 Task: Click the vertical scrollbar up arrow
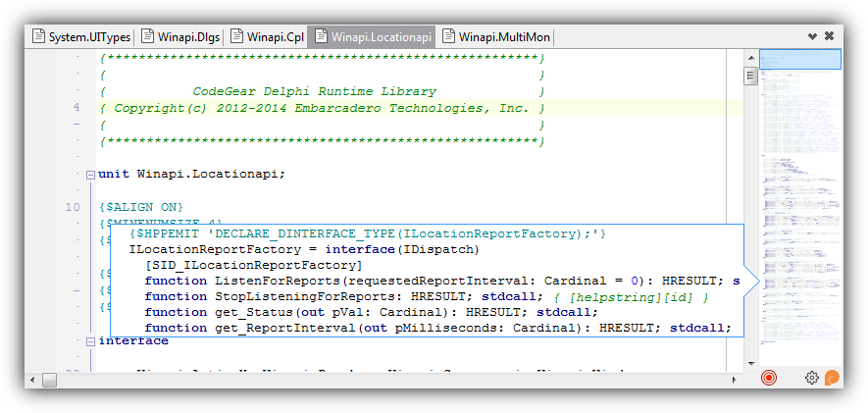pyautogui.click(x=750, y=57)
